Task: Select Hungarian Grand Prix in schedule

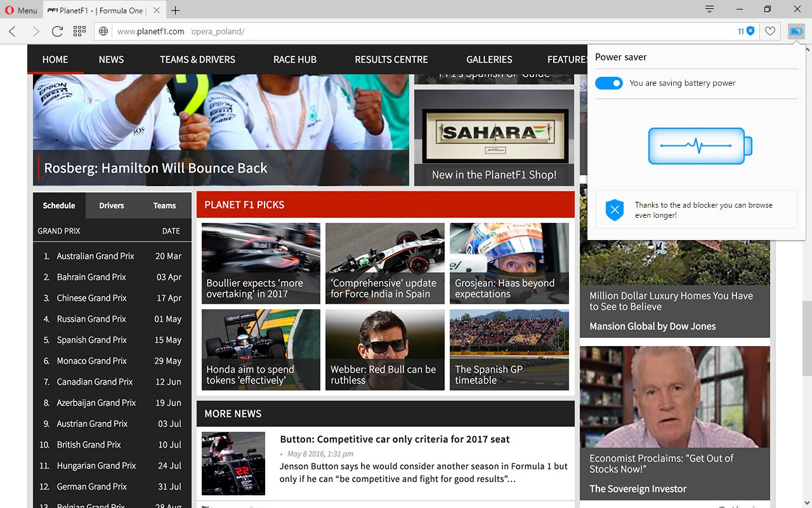Action: coord(112,465)
